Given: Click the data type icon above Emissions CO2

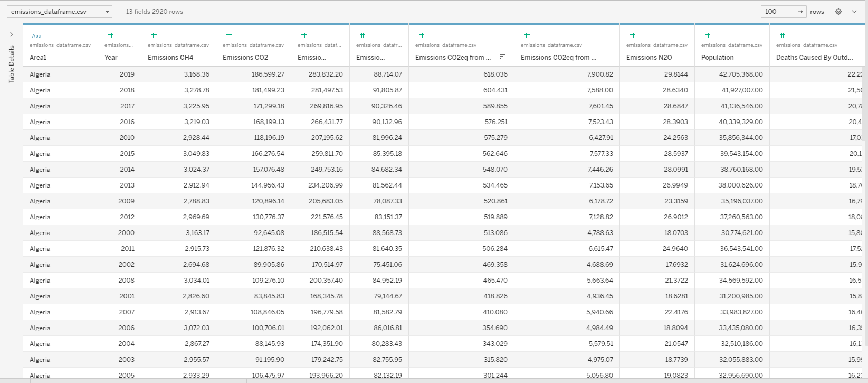Looking at the screenshot, I should 229,35.
